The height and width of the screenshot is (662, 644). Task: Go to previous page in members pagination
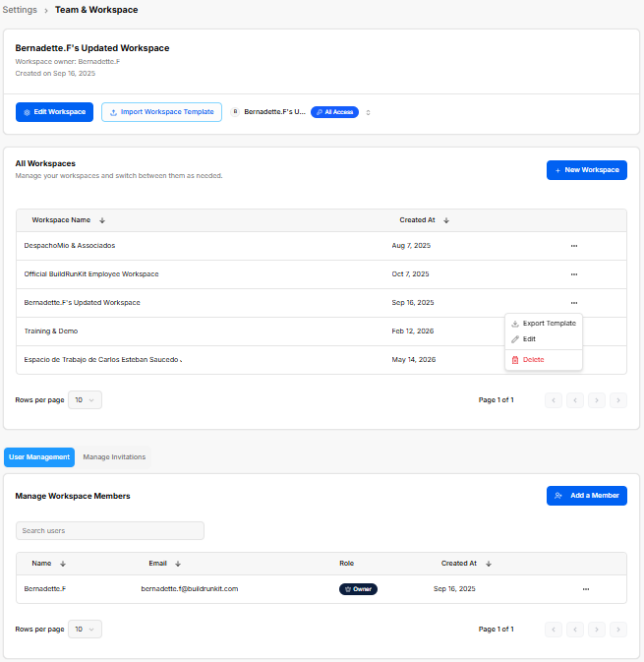(x=575, y=630)
